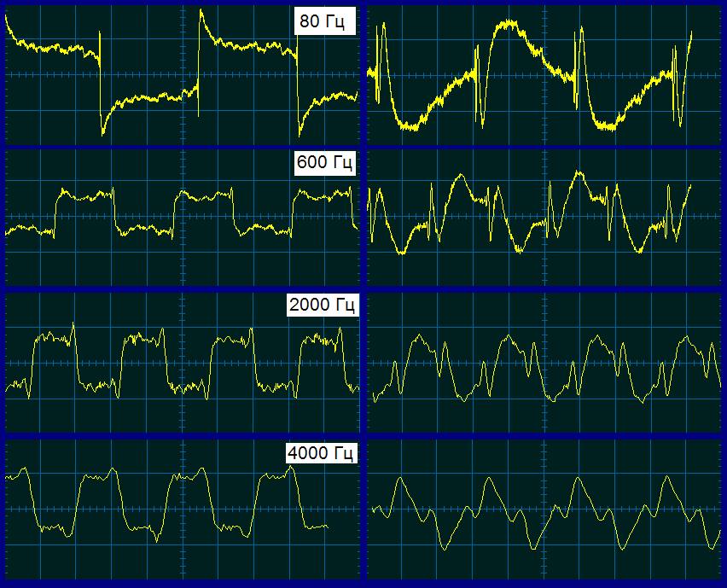
Task: Select the right-hand oscillogram beside 600 Гц
Action: point(544,217)
